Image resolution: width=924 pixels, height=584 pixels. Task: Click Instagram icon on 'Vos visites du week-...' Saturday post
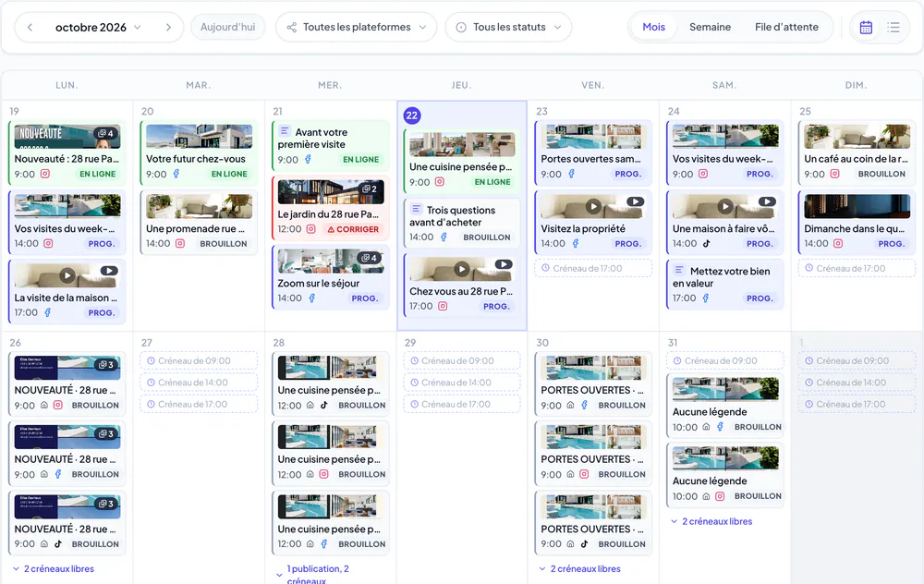(x=703, y=174)
